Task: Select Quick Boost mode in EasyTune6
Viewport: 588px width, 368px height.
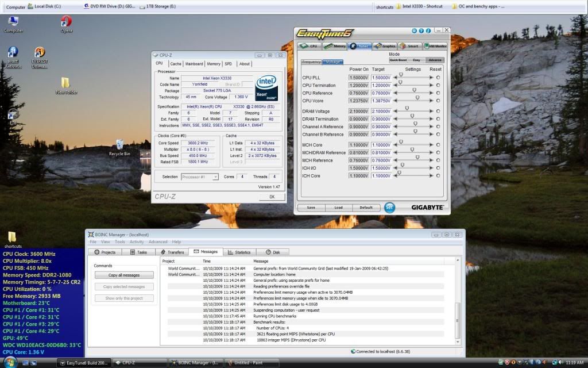Action: (x=399, y=60)
